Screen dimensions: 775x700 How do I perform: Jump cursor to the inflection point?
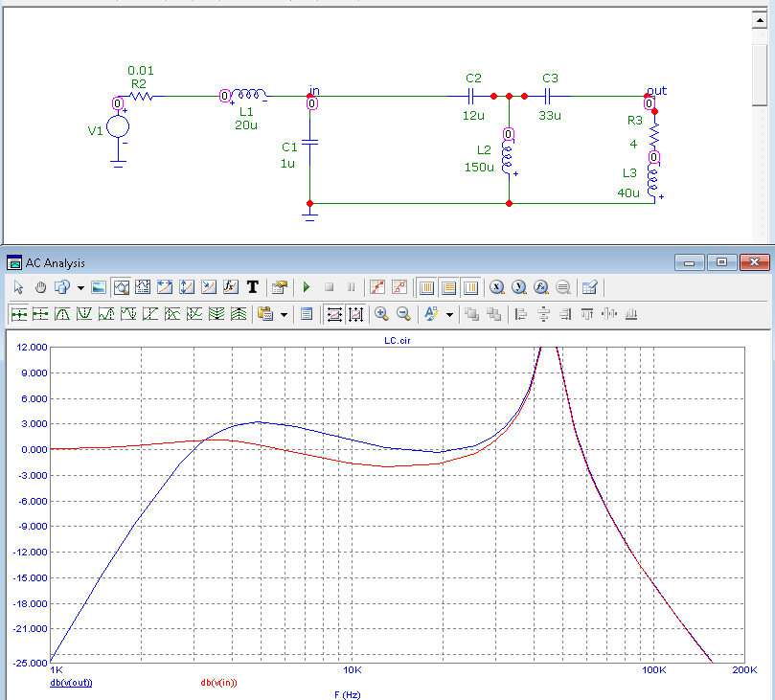tap(150, 314)
